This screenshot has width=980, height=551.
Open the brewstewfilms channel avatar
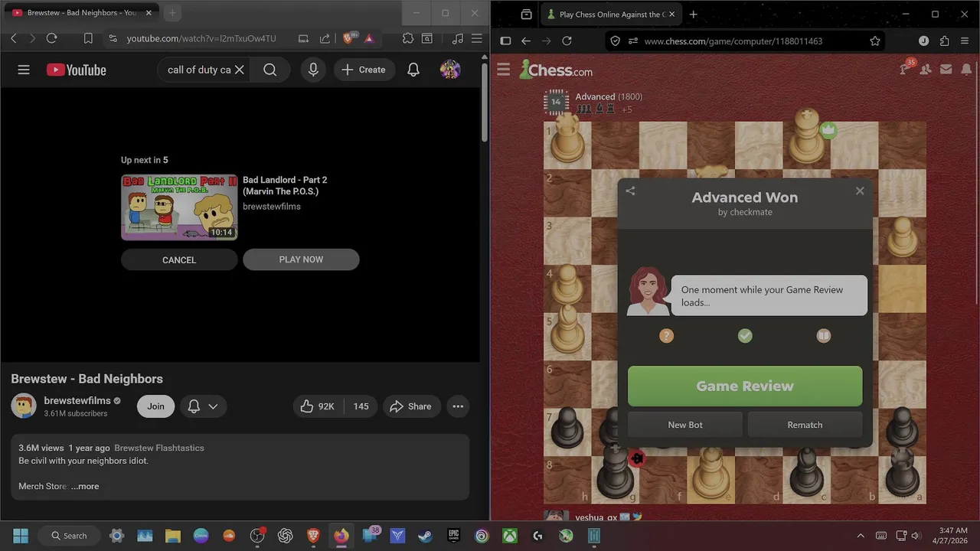[x=24, y=406]
